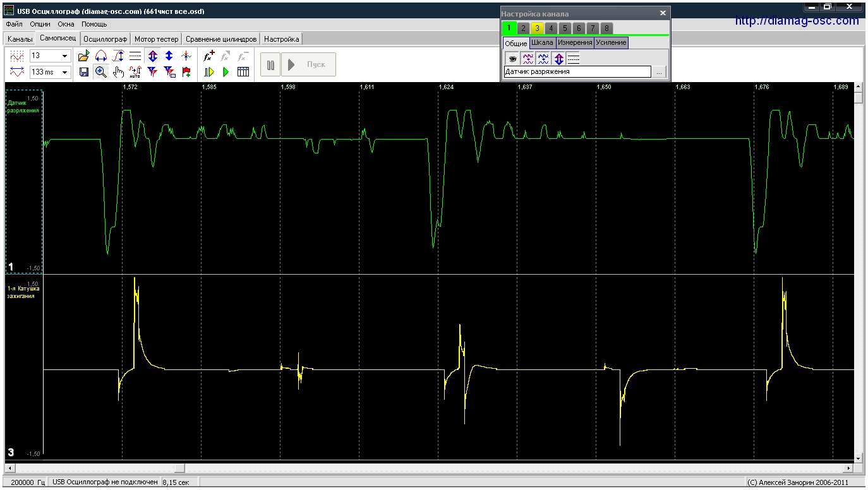Click dashed lines icon in channel settings panel
The image size is (868, 490).
(573, 59)
